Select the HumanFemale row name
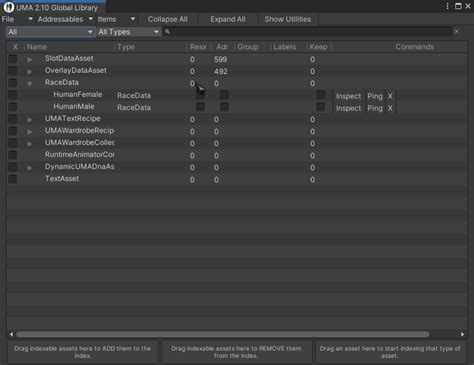 [78, 95]
